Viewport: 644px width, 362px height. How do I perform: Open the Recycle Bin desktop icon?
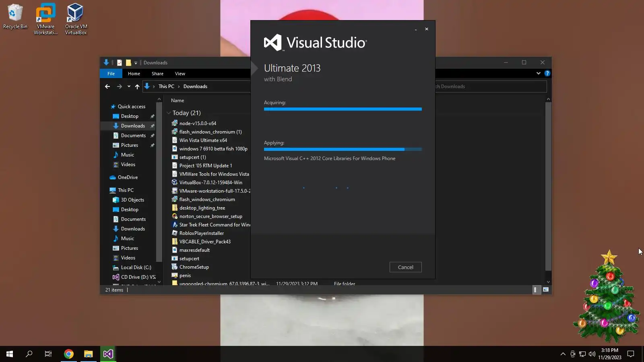coord(15,16)
